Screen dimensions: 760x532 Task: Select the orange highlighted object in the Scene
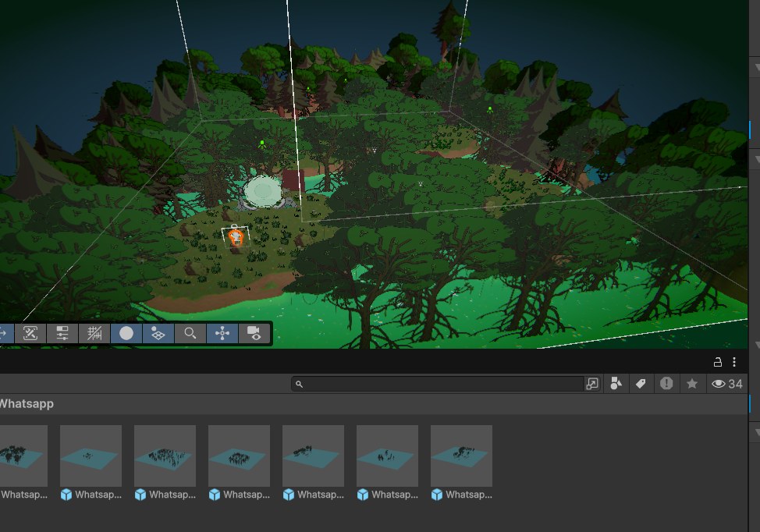click(x=236, y=238)
